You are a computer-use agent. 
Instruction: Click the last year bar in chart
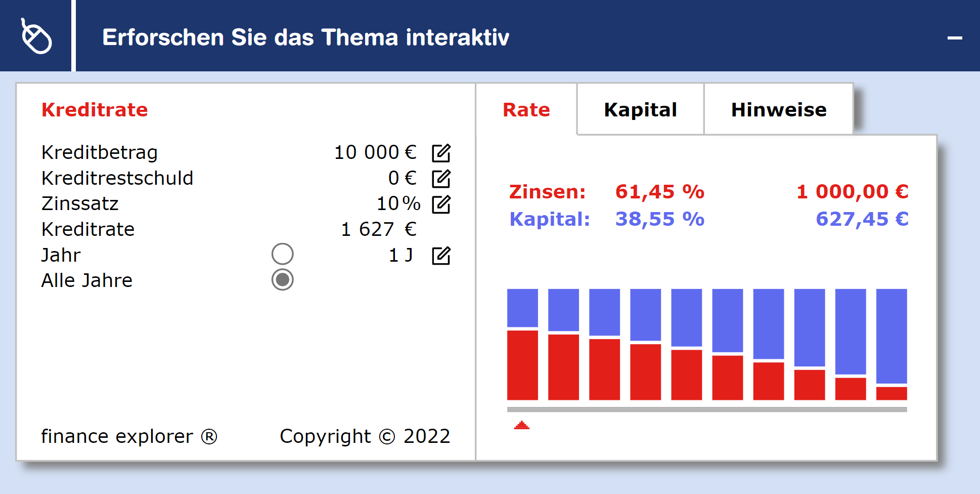[x=892, y=344]
